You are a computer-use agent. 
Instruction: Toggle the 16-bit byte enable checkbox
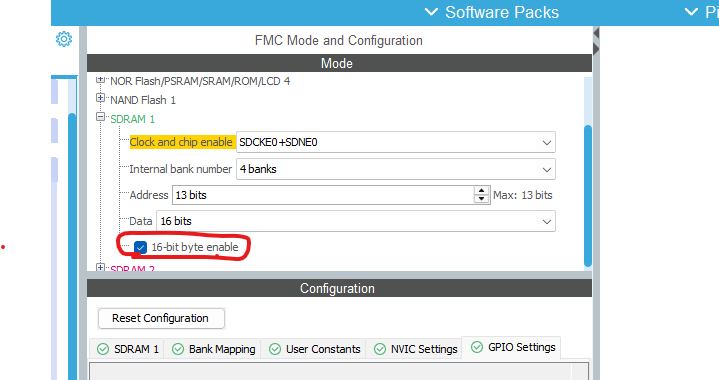pyautogui.click(x=140, y=248)
